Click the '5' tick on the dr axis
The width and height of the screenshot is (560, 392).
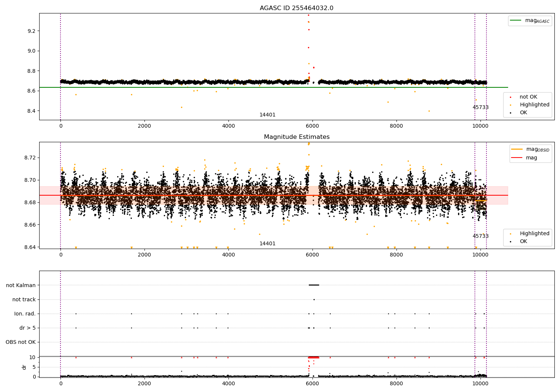coord(34,367)
